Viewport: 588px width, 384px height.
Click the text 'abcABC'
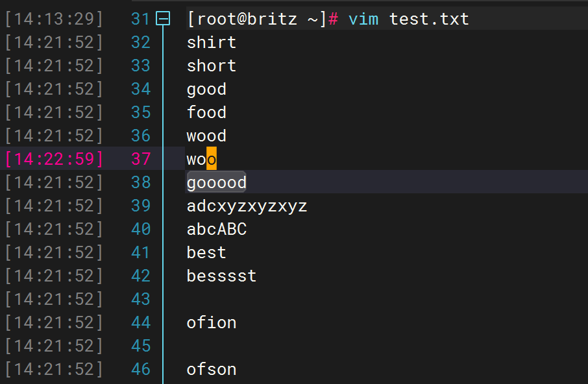(x=217, y=229)
